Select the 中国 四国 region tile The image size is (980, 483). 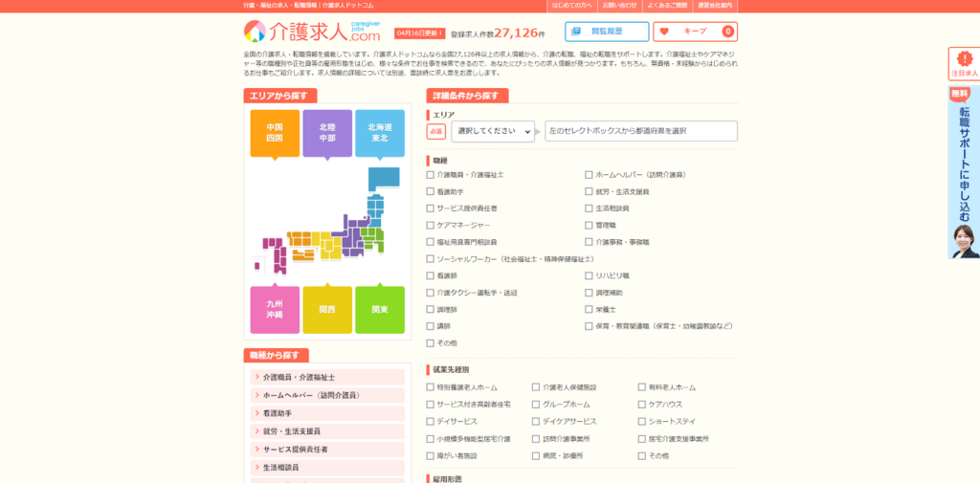[x=275, y=133]
